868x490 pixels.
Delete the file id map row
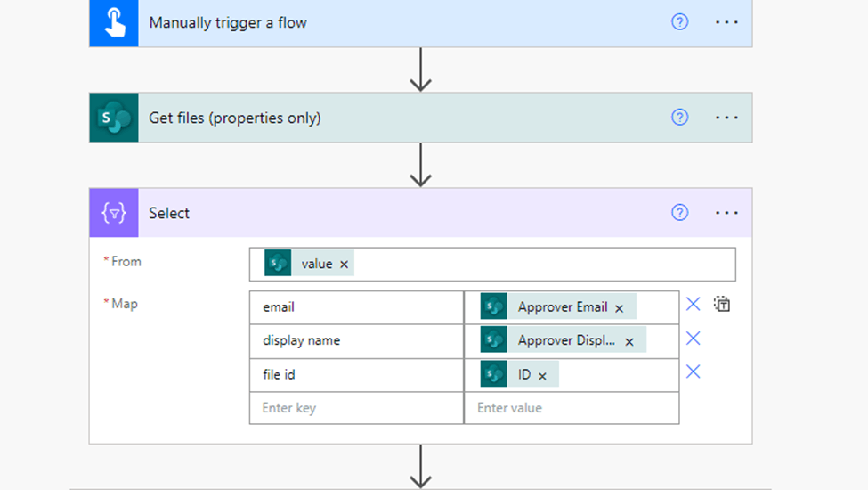coord(694,372)
